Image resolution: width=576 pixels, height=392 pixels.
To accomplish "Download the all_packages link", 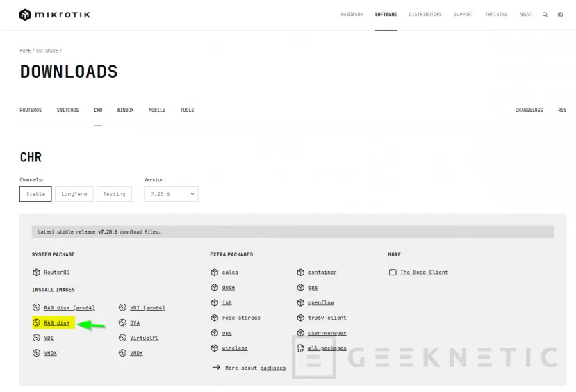I will [x=327, y=348].
